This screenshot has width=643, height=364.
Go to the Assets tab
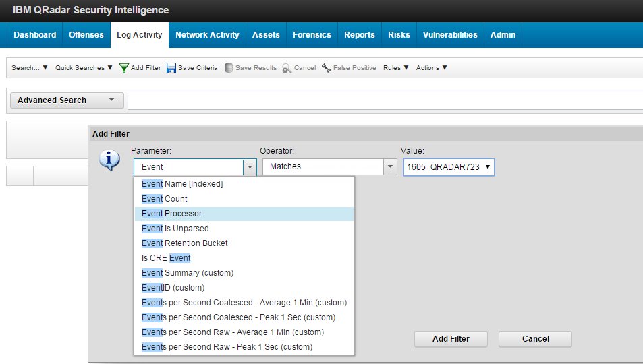click(x=266, y=35)
